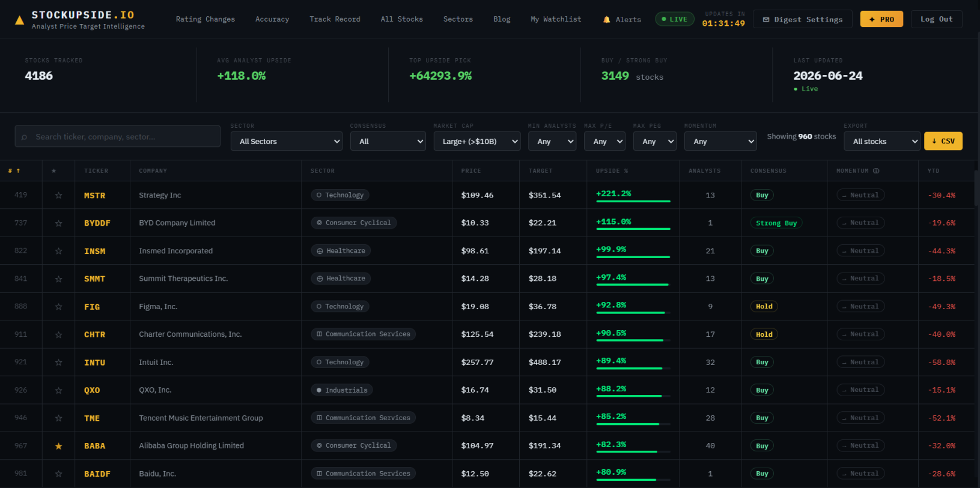Open the Market Cap dropdown
The image size is (980, 488).
[477, 141]
